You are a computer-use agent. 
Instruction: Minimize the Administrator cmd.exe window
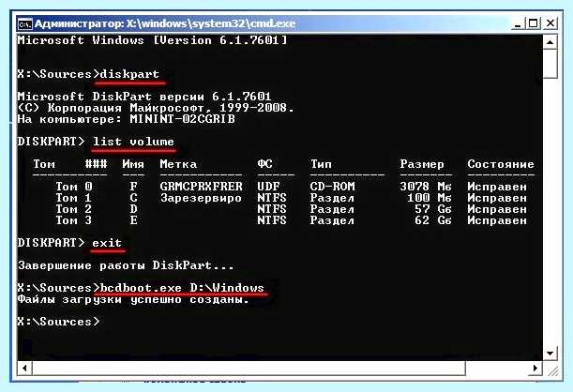[x=518, y=24]
